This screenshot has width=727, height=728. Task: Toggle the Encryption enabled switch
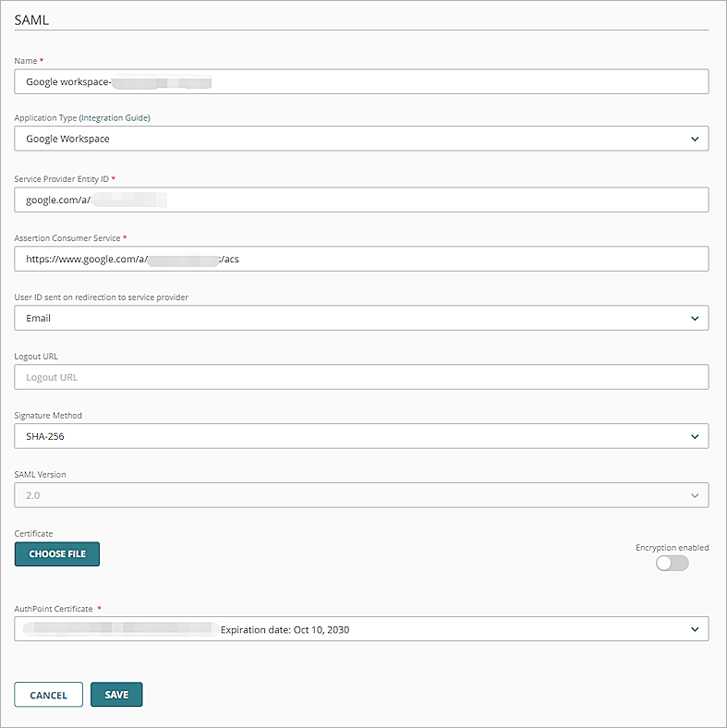[672, 563]
